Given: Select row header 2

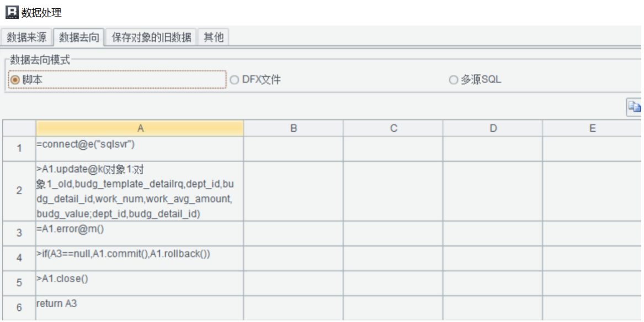Looking at the screenshot, I should coord(19,191).
